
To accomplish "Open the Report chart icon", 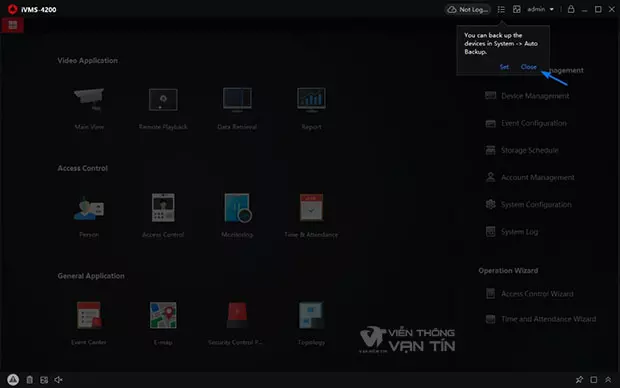I will pos(311,99).
